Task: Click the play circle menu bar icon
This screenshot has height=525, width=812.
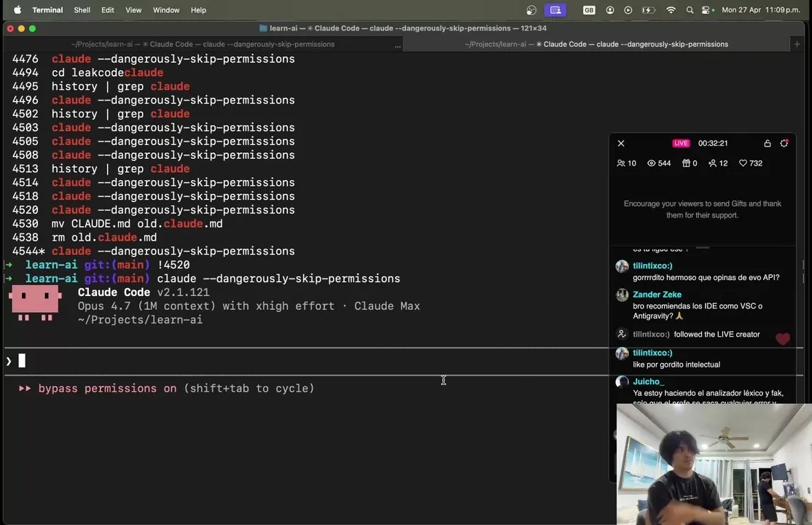Action: (628, 10)
